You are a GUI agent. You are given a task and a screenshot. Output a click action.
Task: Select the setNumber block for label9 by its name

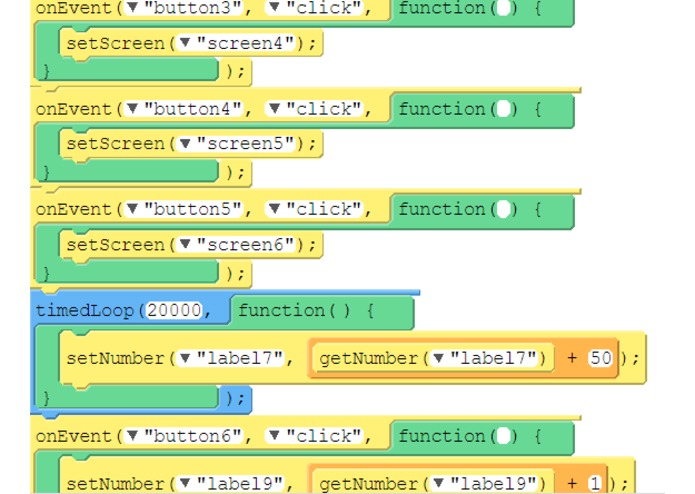[115, 484]
